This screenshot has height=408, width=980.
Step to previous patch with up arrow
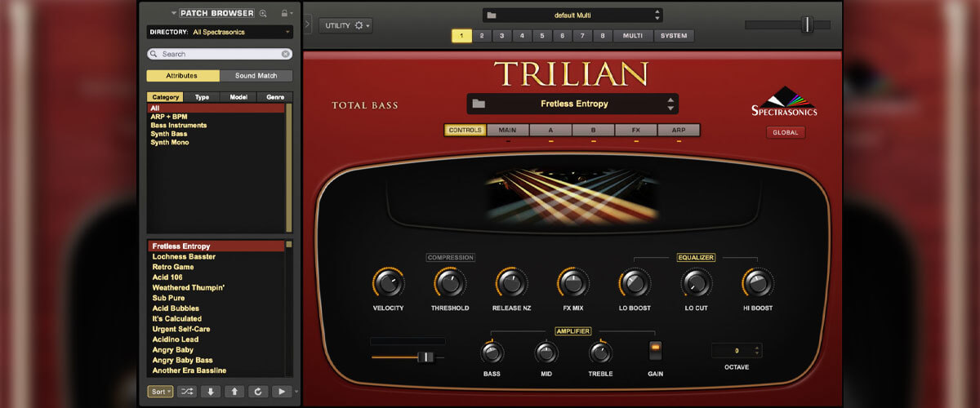(234, 392)
